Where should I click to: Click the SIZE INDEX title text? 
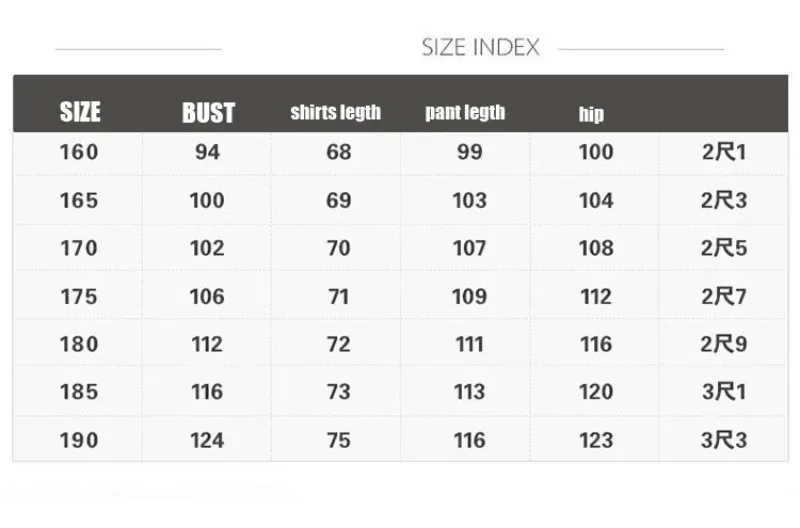click(480, 47)
